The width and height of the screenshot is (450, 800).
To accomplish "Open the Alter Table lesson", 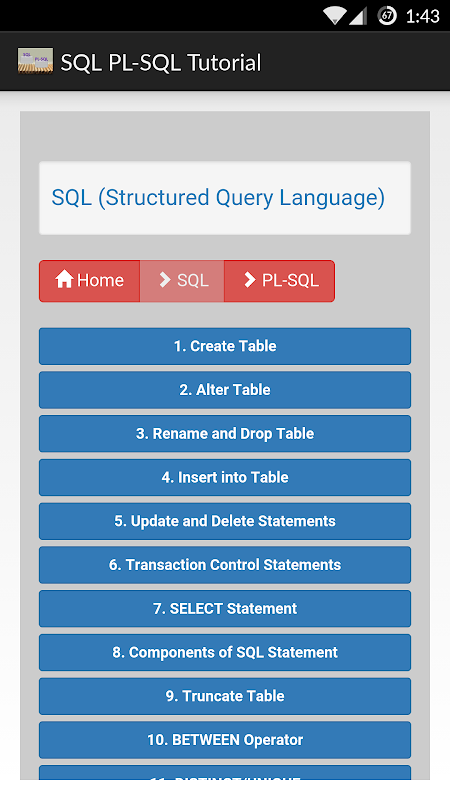I will click(x=225, y=390).
